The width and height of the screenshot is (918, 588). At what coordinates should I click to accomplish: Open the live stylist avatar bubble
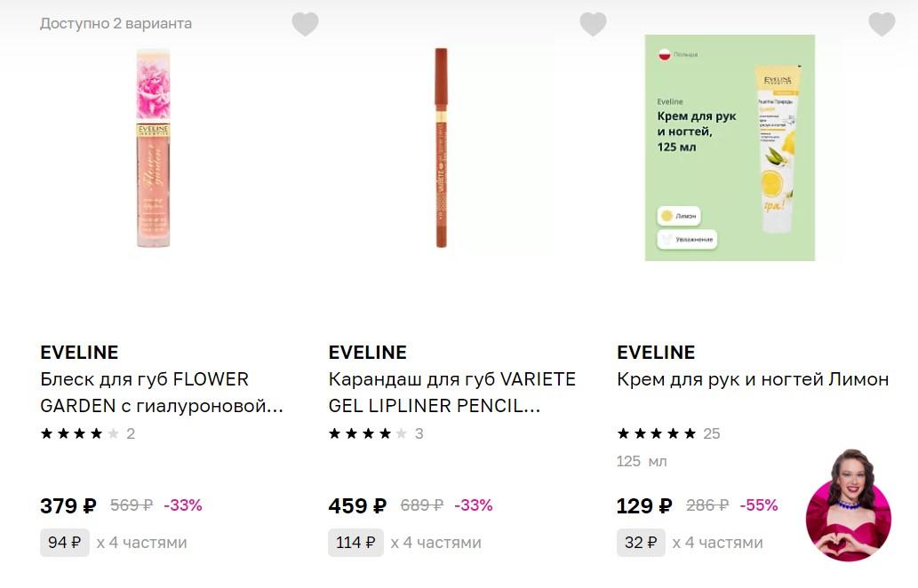[x=848, y=505]
